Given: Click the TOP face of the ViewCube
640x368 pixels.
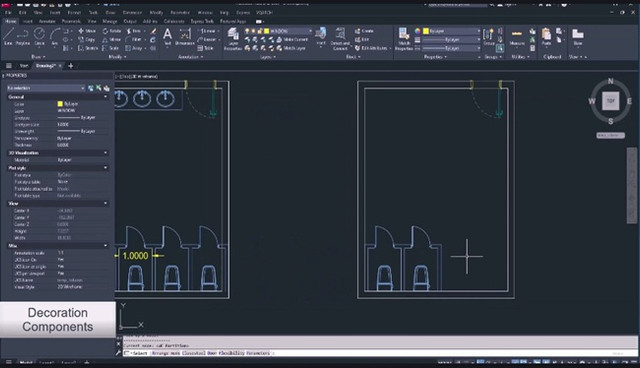Looking at the screenshot, I should (x=611, y=101).
